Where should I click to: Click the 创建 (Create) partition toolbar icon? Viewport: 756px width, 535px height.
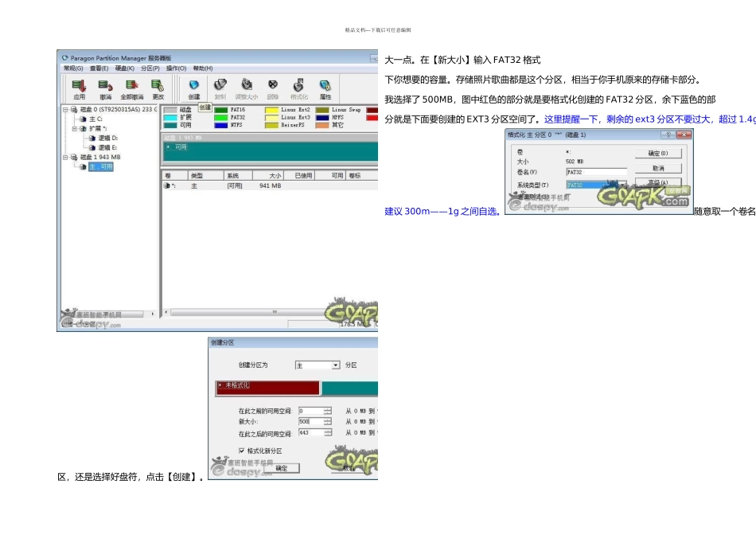pos(194,85)
